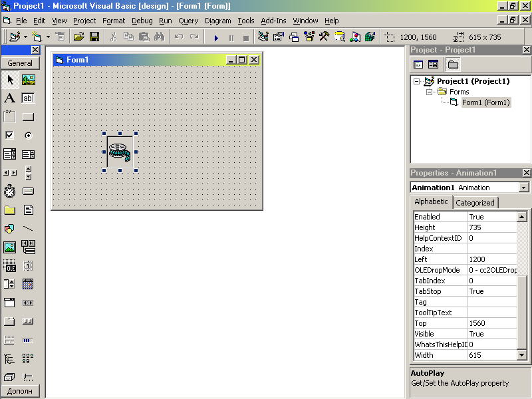Select the Data control tool
532x399 pixels.
pyautogui.click(x=29, y=247)
